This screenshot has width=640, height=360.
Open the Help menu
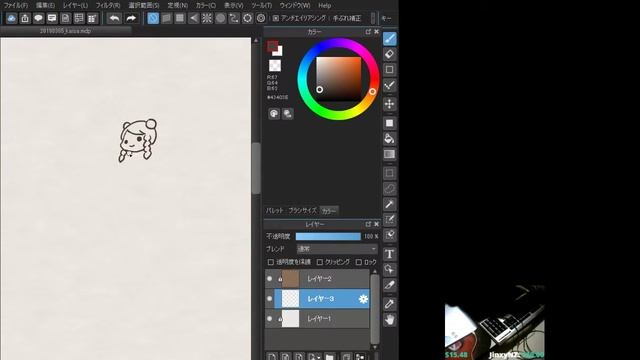(x=324, y=6)
